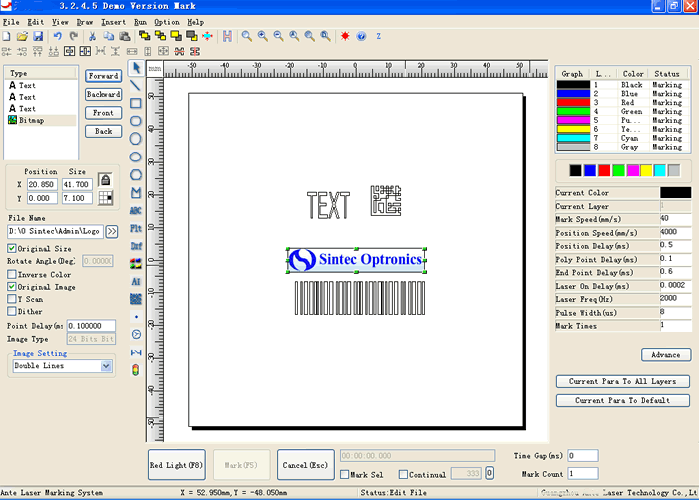The height and width of the screenshot is (500, 699).
Task: Select the Dxf import tool
Action: (x=136, y=246)
